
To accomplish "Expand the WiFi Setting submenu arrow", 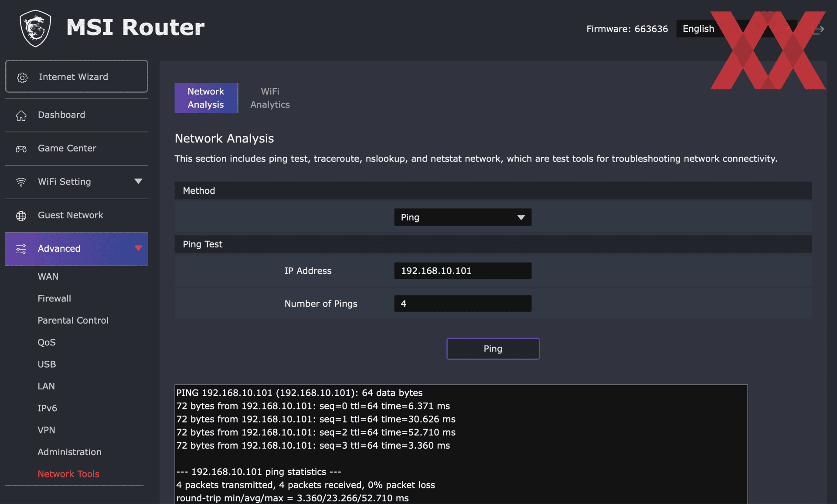I will [x=138, y=181].
